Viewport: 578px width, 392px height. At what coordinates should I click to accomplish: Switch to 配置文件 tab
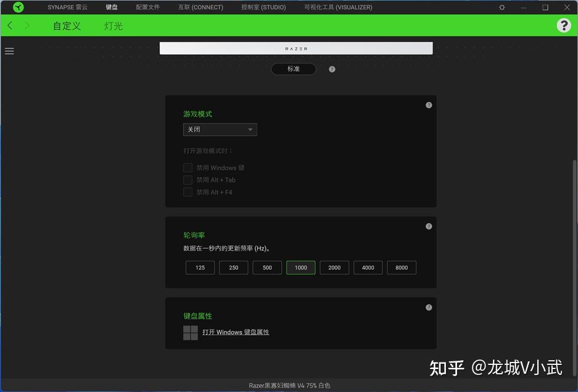(x=148, y=7)
